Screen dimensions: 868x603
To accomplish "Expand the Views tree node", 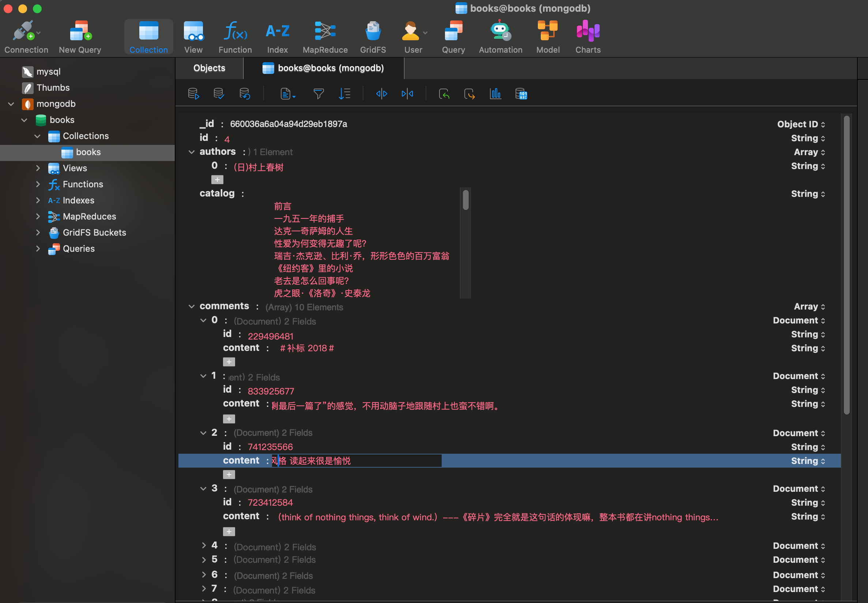I will pyautogui.click(x=38, y=168).
